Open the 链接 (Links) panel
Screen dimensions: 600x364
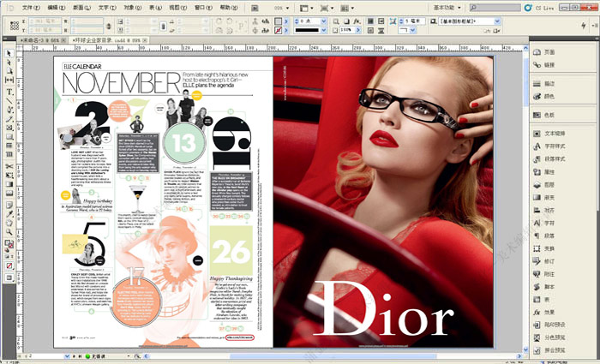[x=545, y=65]
